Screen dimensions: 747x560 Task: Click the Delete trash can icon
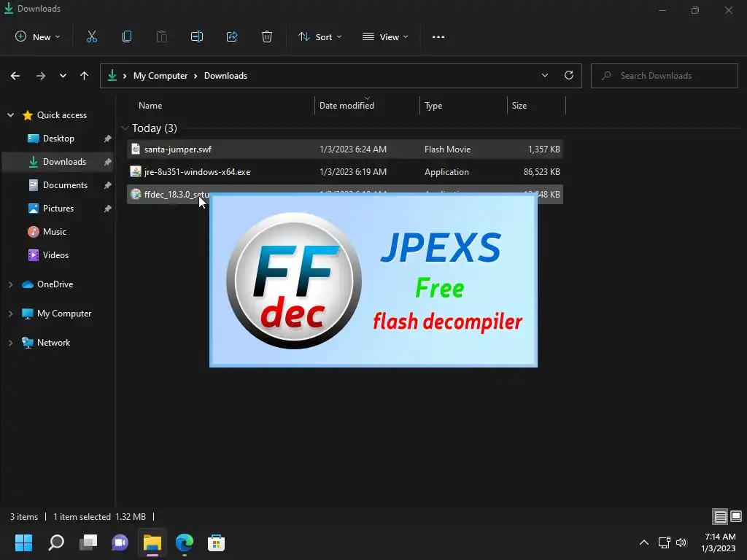point(267,36)
